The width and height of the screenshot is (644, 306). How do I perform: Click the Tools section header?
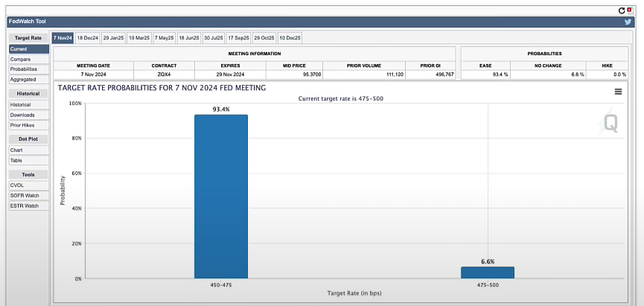[28, 174]
